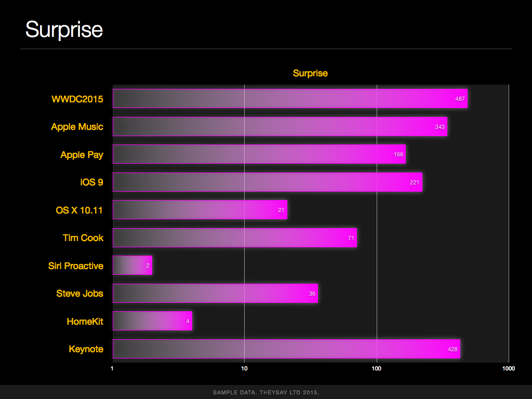Select the 'OS X 10.11' category label
Image resolution: width=532 pixels, height=399 pixels.
(x=79, y=210)
